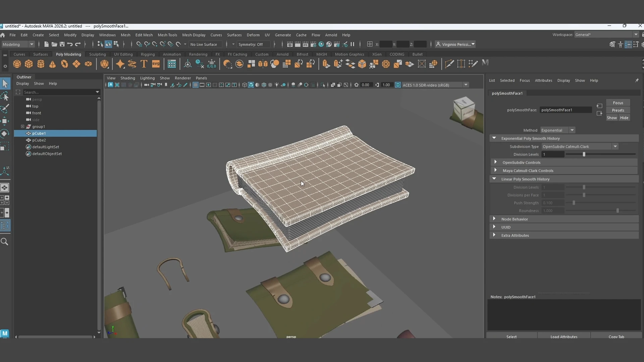Click the Presets button

[618, 110]
